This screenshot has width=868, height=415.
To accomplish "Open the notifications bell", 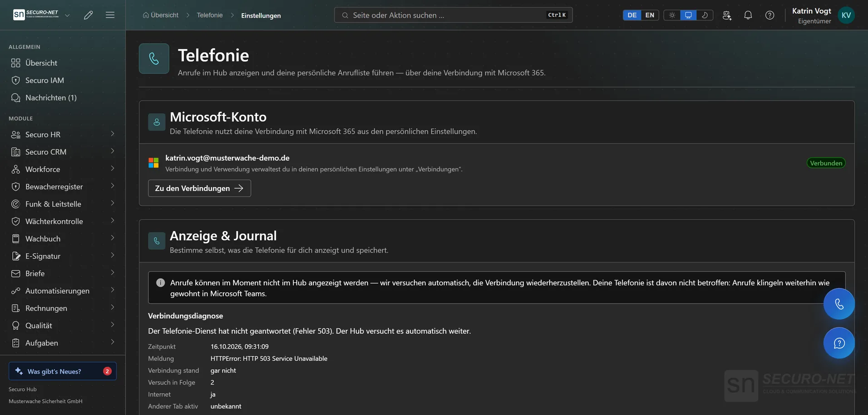I will 748,15.
